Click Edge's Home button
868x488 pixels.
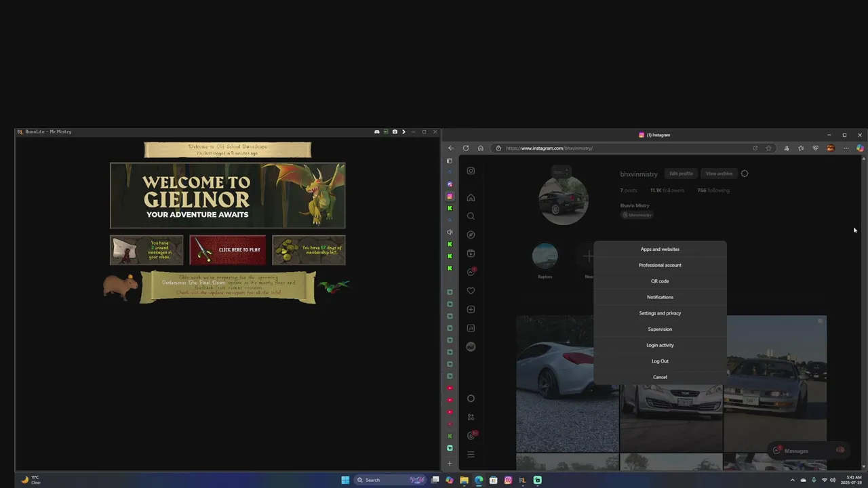(x=480, y=148)
